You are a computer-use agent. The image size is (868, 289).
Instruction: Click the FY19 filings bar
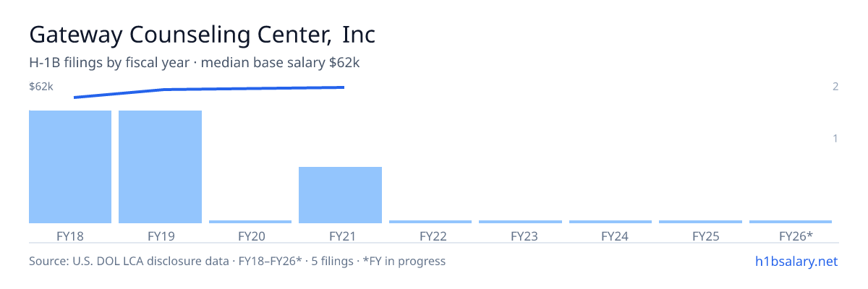(160, 167)
